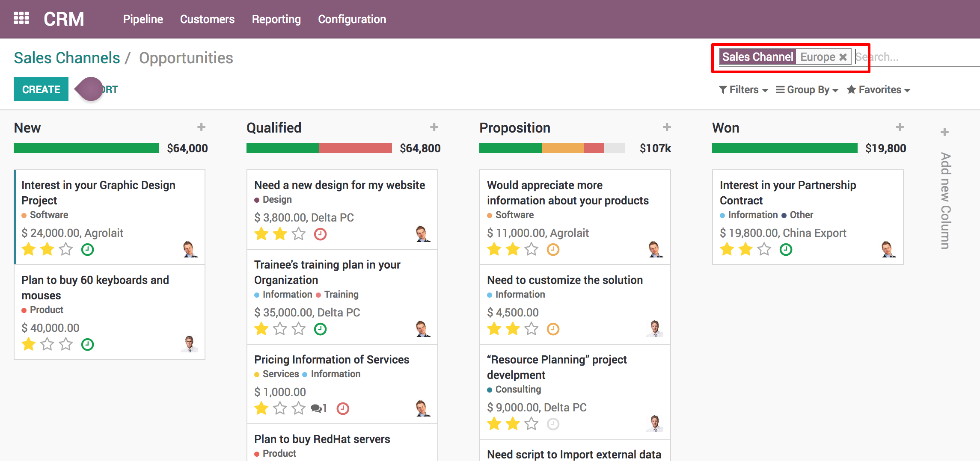This screenshot has width=980, height=461.
Task: Open the apps grid menu icon
Action: click(21, 18)
